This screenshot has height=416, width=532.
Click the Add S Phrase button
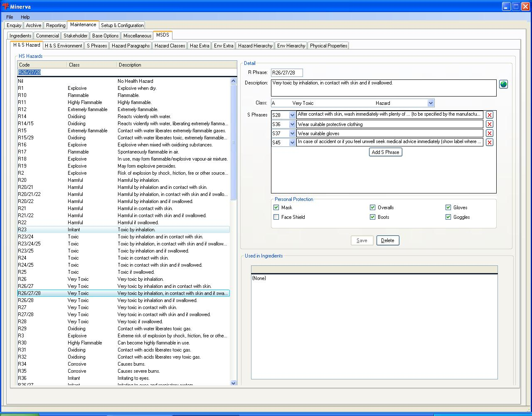386,152
